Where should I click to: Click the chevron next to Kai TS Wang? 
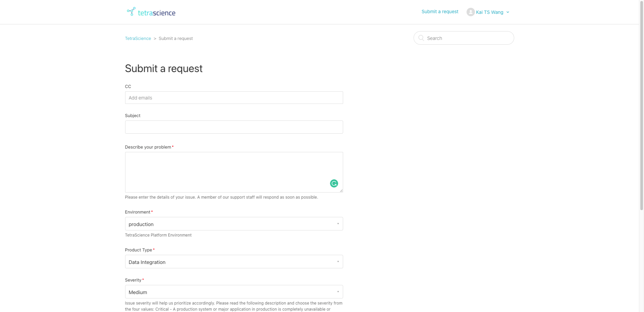coord(507,12)
